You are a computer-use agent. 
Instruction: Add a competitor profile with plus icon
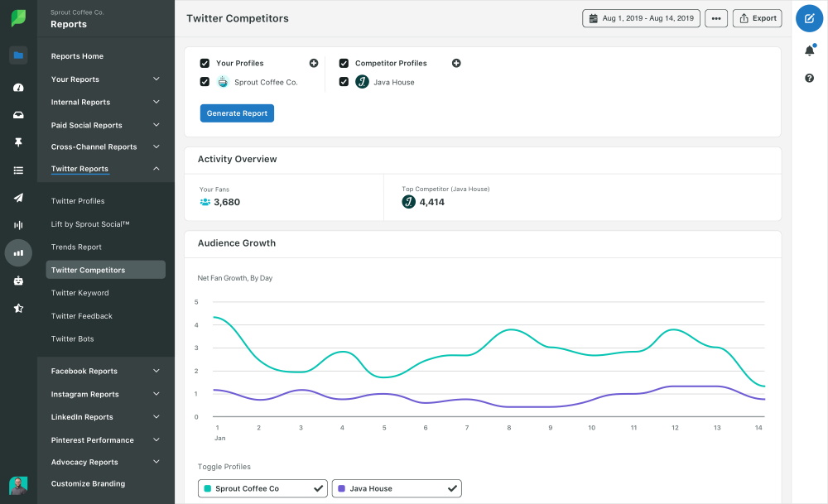tap(456, 64)
